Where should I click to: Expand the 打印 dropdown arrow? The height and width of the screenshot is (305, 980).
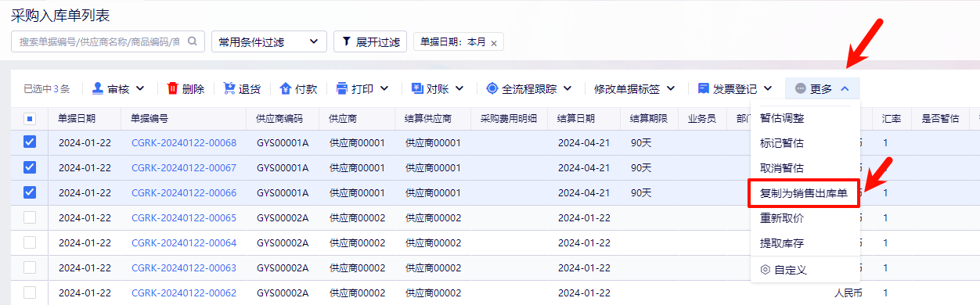pyautogui.click(x=384, y=88)
